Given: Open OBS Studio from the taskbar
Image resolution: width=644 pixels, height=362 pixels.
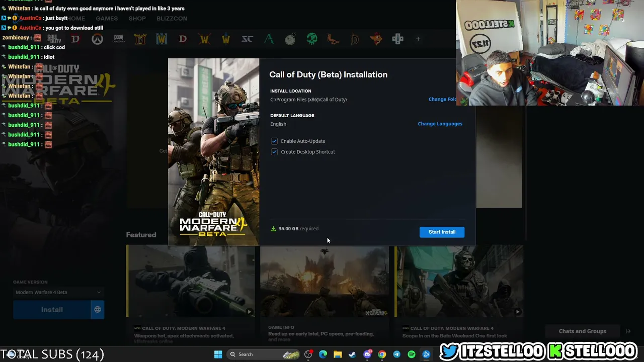Looking at the screenshot, I should pyautogui.click(x=308, y=354).
